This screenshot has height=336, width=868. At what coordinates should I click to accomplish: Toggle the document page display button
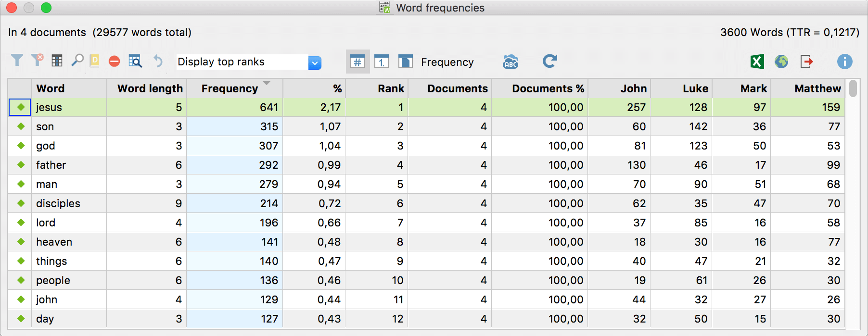[x=406, y=62]
